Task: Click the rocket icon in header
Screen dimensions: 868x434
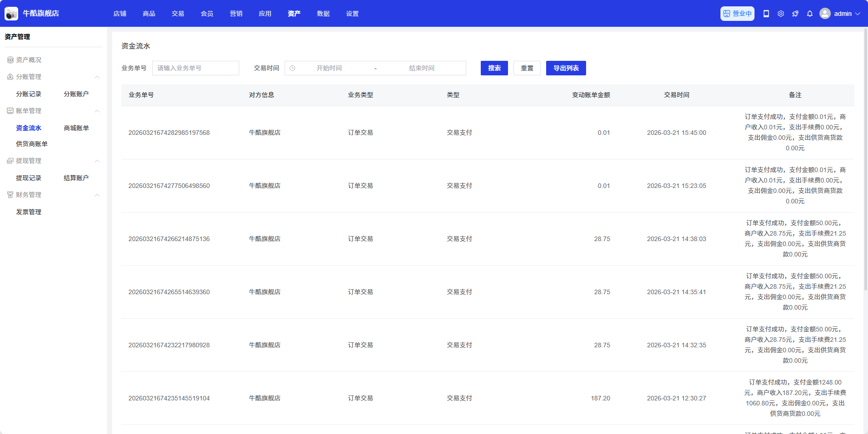Action: 795,14
